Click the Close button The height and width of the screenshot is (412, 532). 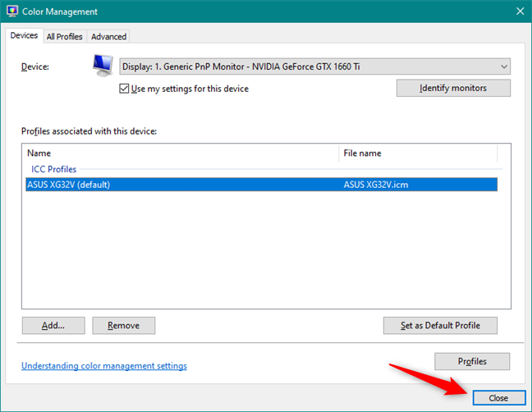click(x=499, y=398)
